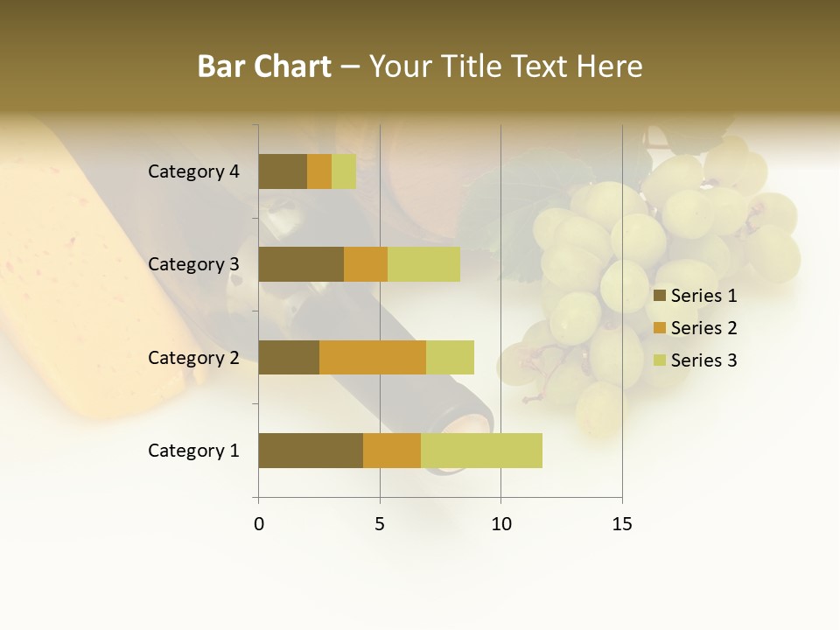Select Category 3 orange Series 2 segment
This screenshot has height=630, width=840.
coord(366,264)
